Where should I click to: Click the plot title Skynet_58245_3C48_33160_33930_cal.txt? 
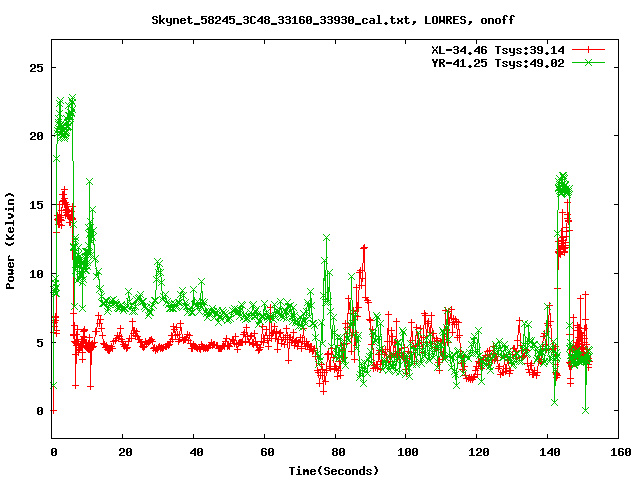tap(284, 20)
